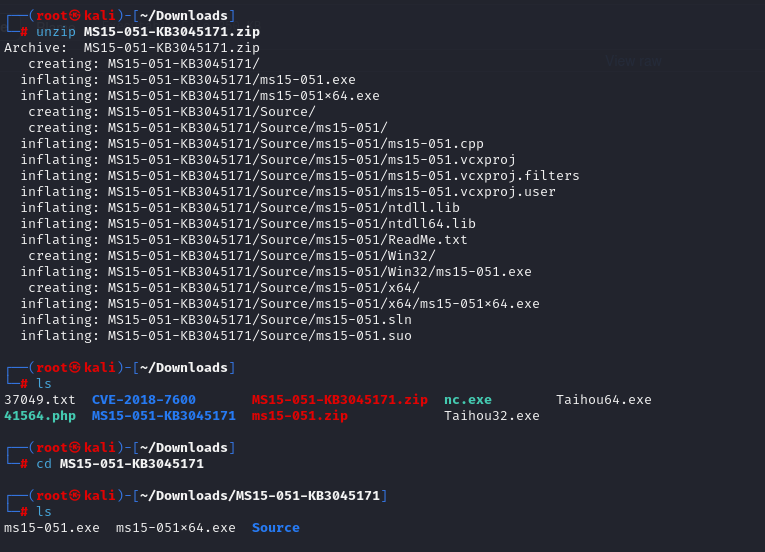The image size is (765, 552).
Task: Click the ms15-051.sln inflating line
Action: tap(216, 320)
